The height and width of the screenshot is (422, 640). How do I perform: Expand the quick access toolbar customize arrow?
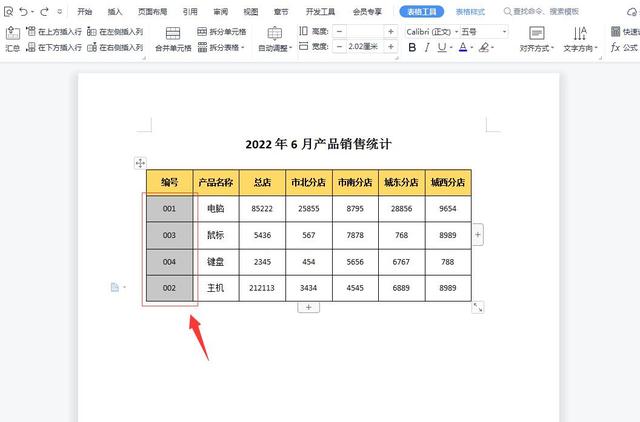60,12
